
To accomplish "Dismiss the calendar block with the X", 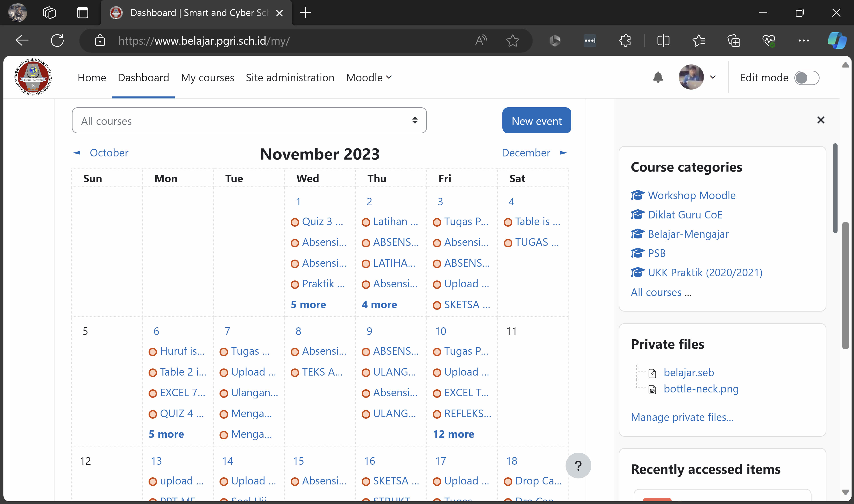I will (821, 120).
